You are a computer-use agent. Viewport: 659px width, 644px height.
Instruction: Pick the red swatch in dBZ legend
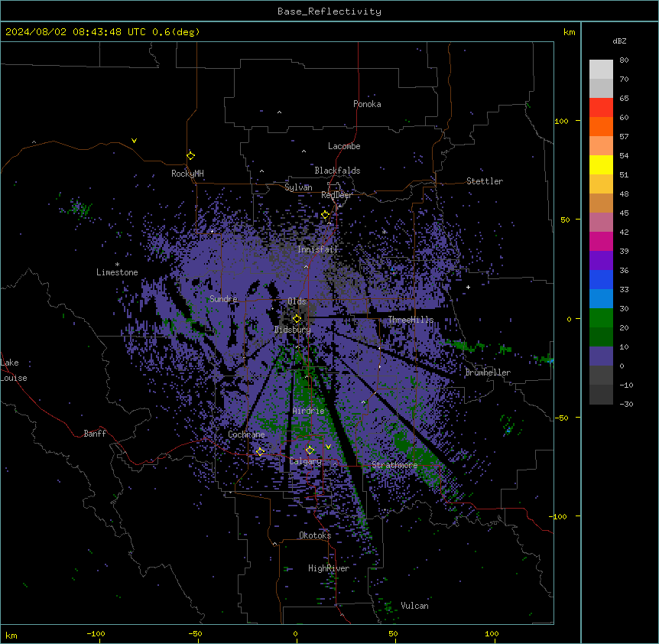601,108
